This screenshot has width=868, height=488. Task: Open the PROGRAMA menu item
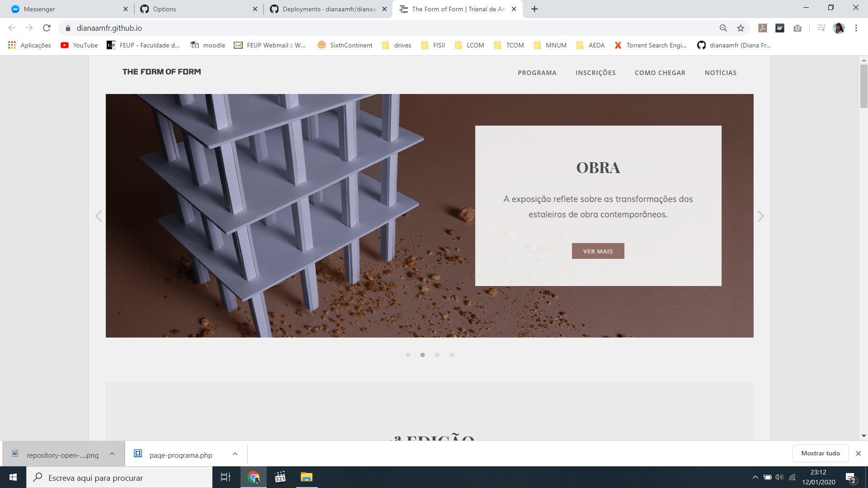pyautogui.click(x=537, y=72)
